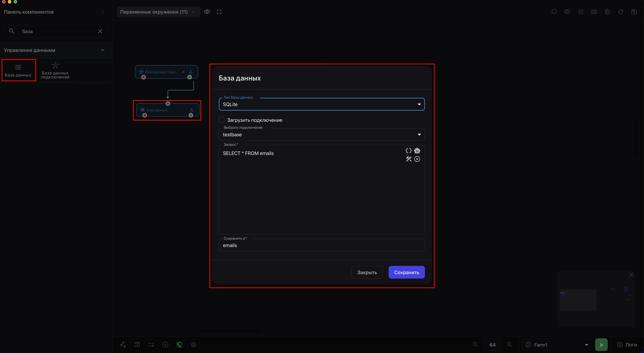Collapse the components panel with the left chevron
The width and height of the screenshot is (644, 353).
(102, 12)
